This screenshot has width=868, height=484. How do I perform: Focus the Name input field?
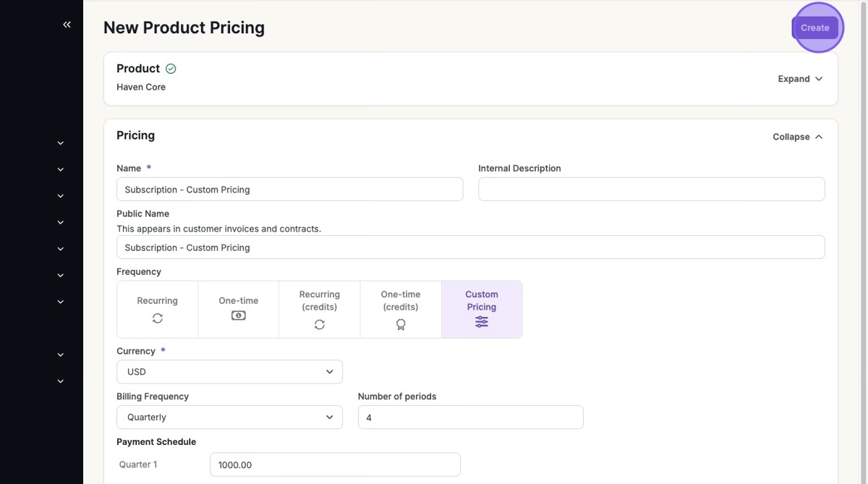[289, 190]
